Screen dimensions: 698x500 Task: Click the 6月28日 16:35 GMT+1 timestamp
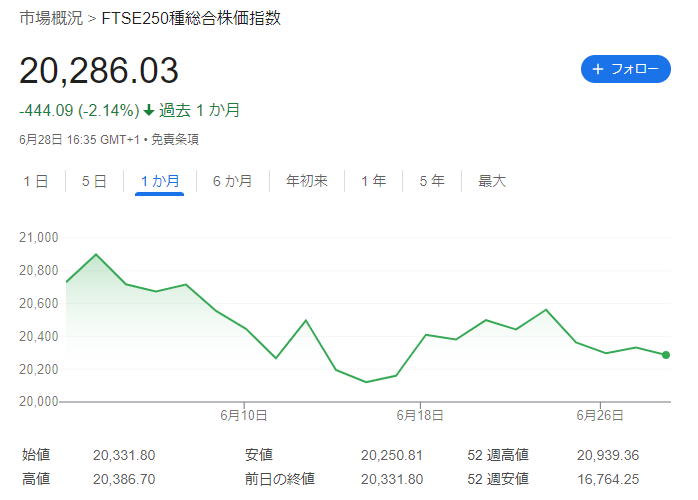click(x=79, y=139)
